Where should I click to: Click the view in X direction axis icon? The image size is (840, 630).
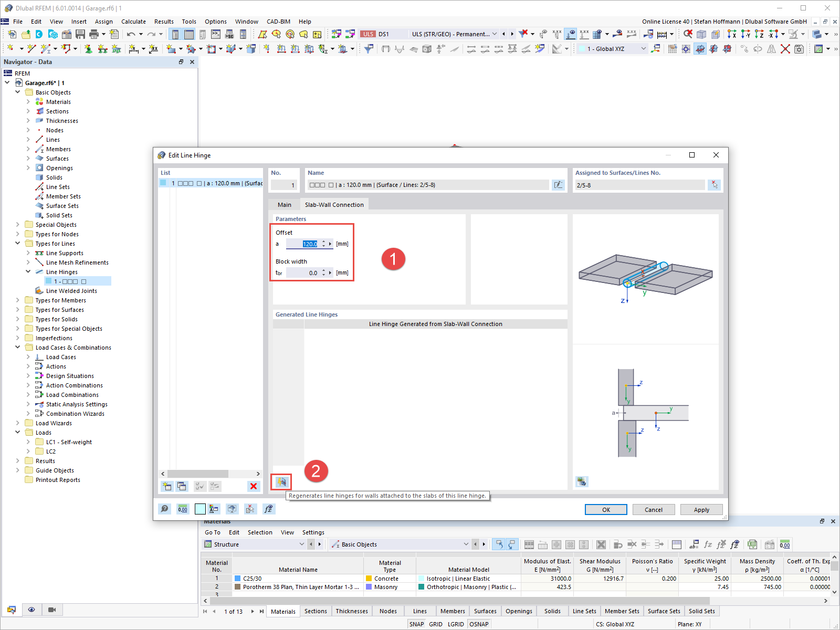tap(732, 34)
